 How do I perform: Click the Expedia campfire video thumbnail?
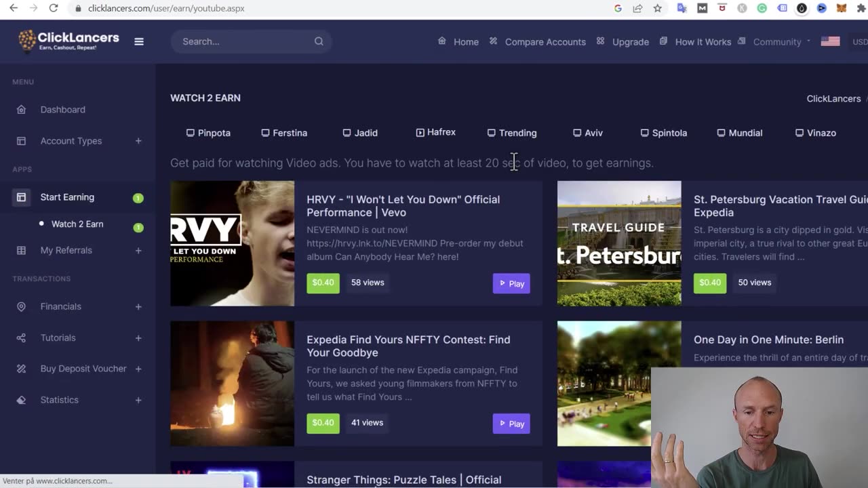pos(232,384)
